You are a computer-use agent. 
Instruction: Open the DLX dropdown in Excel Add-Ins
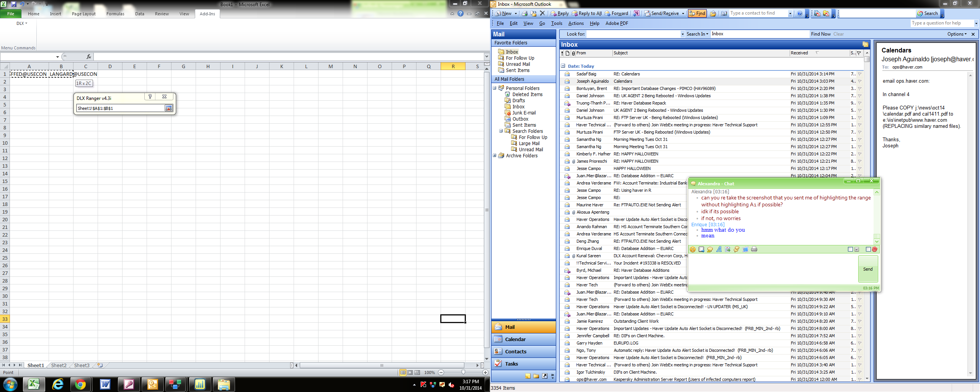pos(22,23)
